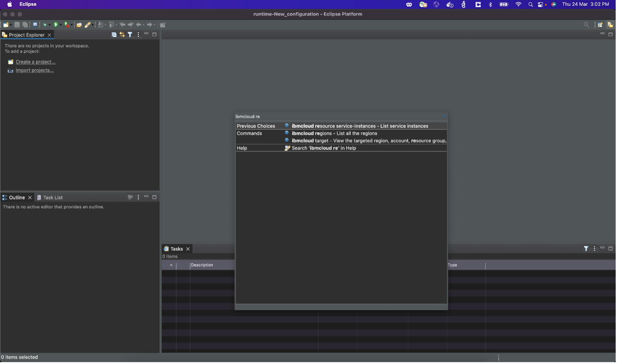Open the External Tools dropdown arrow
Image resolution: width=617 pixels, height=364 pixels.
[x=71, y=25]
